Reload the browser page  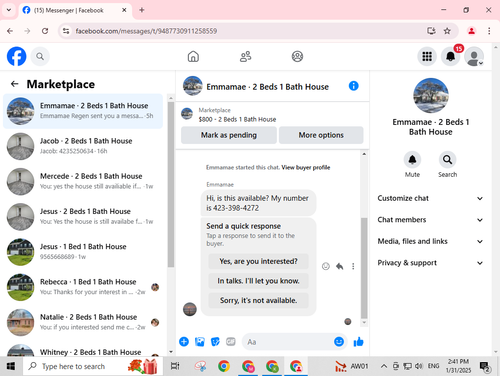click(45, 31)
